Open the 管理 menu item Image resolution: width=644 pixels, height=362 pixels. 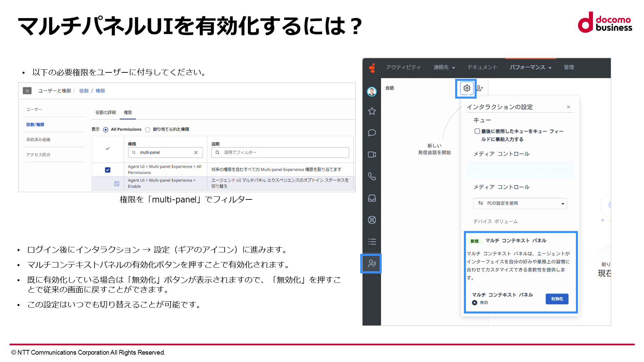(569, 67)
